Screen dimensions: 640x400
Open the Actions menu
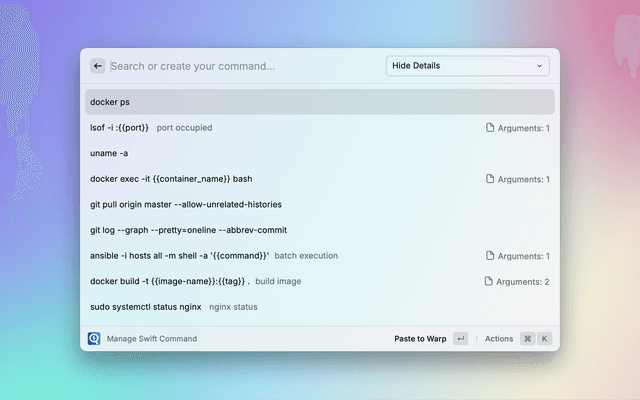click(x=499, y=339)
